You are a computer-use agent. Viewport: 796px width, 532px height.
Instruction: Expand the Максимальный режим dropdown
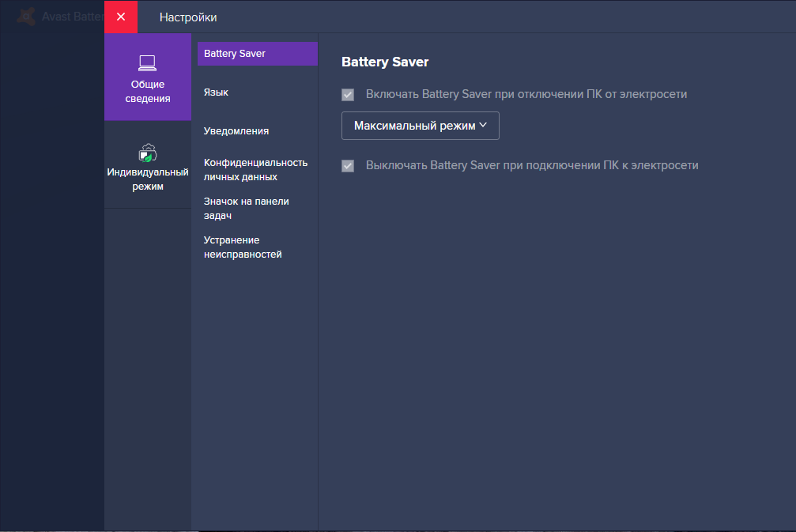click(421, 126)
